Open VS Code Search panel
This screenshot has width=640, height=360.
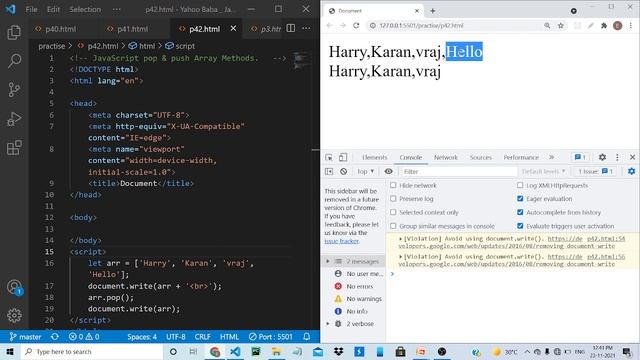point(14,61)
